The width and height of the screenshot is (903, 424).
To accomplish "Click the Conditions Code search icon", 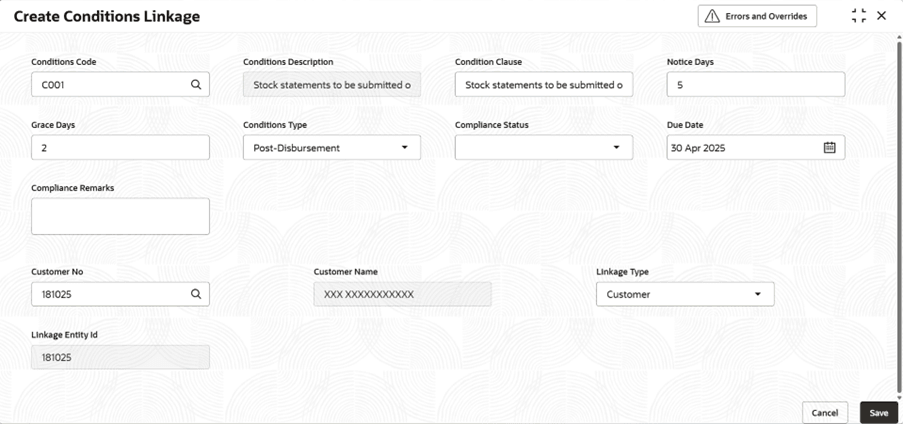I will tap(196, 85).
